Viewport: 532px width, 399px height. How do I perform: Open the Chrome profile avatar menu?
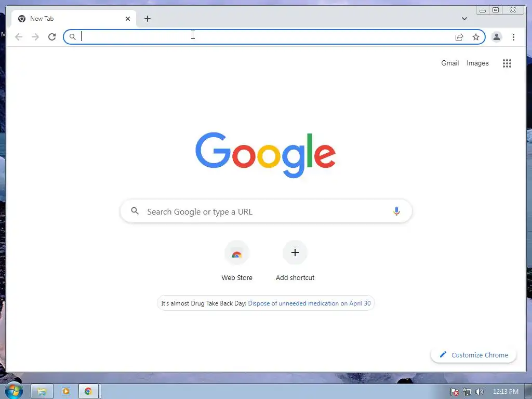(496, 37)
